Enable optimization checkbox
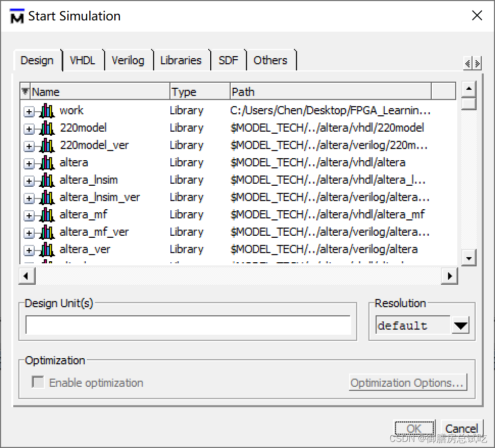The width and height of the screenshot is (495, 448). click(x=38, y=382)
